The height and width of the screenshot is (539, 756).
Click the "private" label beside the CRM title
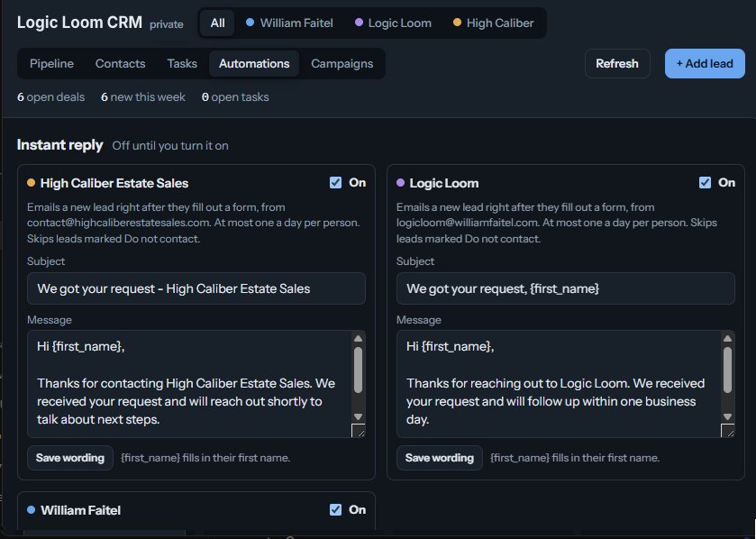[167, 24]
